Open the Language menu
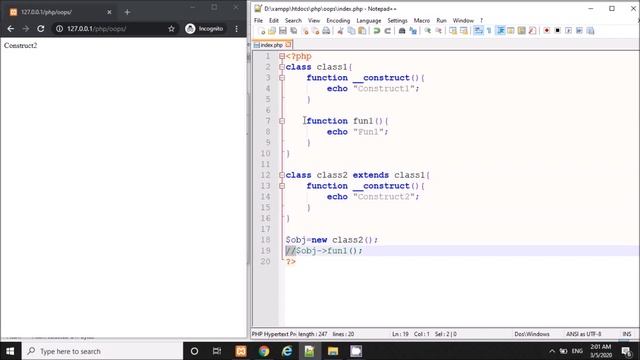Screen dimensions: 640x360 click(x=369, y=20)
